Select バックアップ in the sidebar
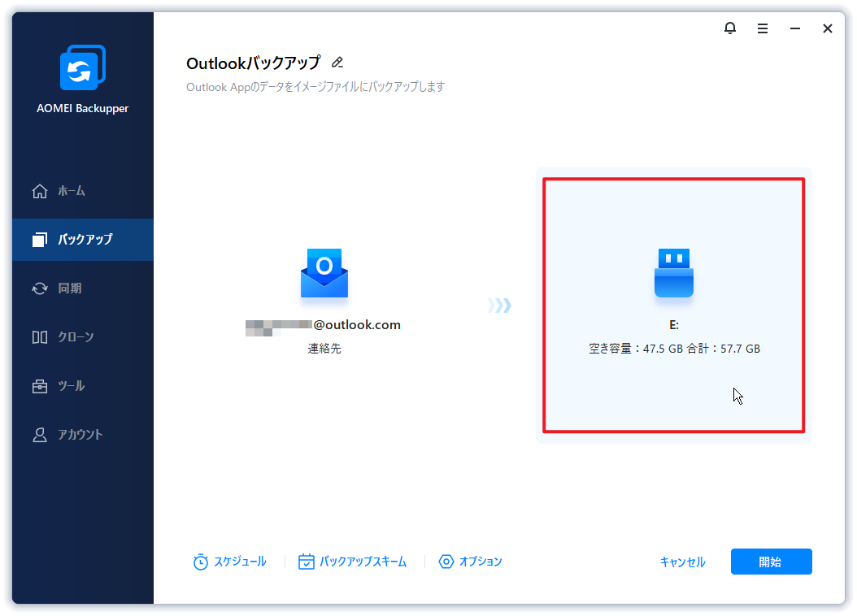Viewport: 857px width, 616px height. [x=83, y=240]
